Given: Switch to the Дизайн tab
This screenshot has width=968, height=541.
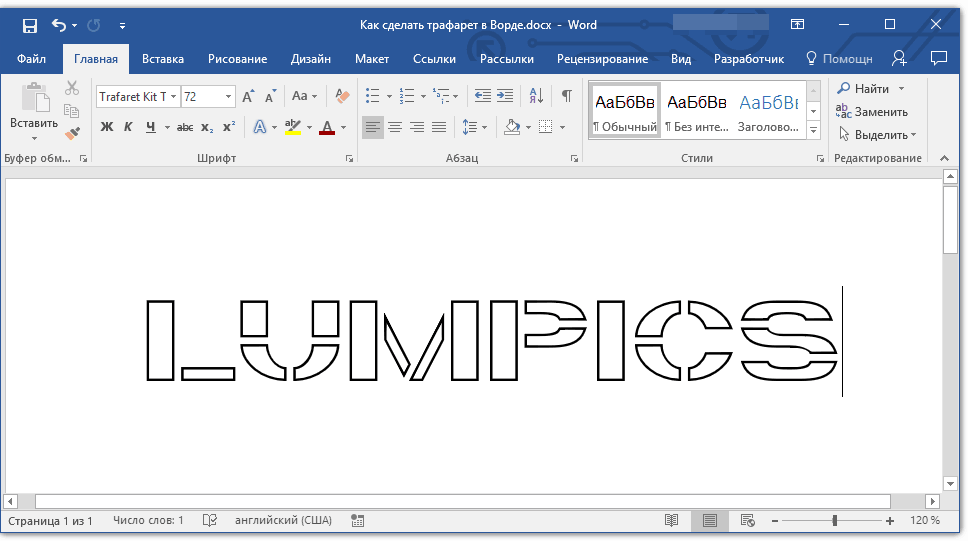Looking at the screenshot, I should coord(311,59).
